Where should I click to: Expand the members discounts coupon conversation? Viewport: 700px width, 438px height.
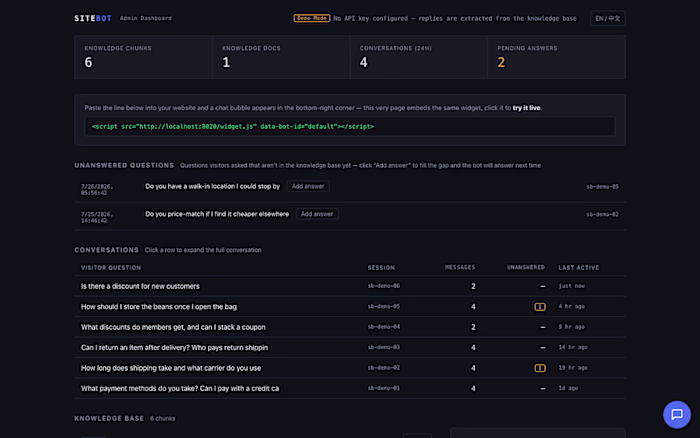(x=350, y=327)
